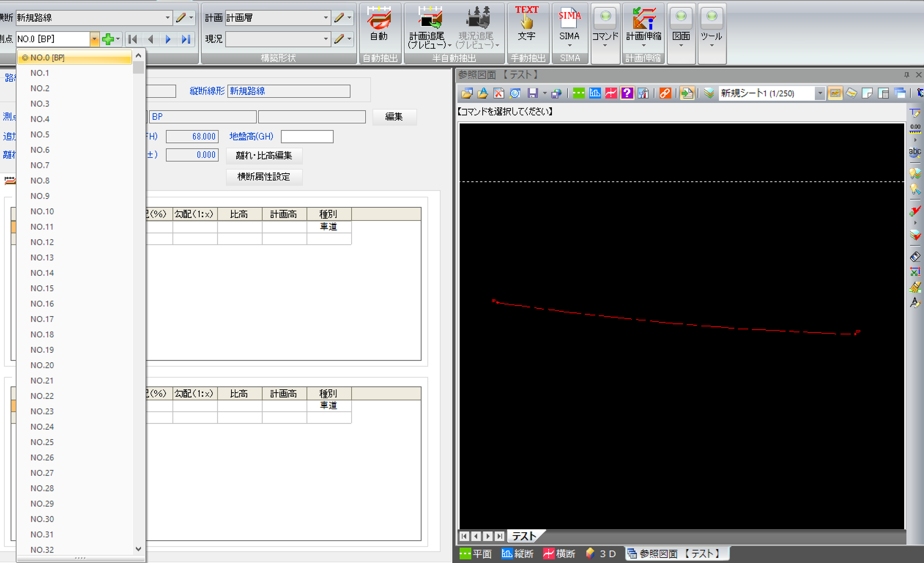Screen dimensions: 924x563
Task: Click the red cross-section toolbar icon
Action: click(611, 93)
